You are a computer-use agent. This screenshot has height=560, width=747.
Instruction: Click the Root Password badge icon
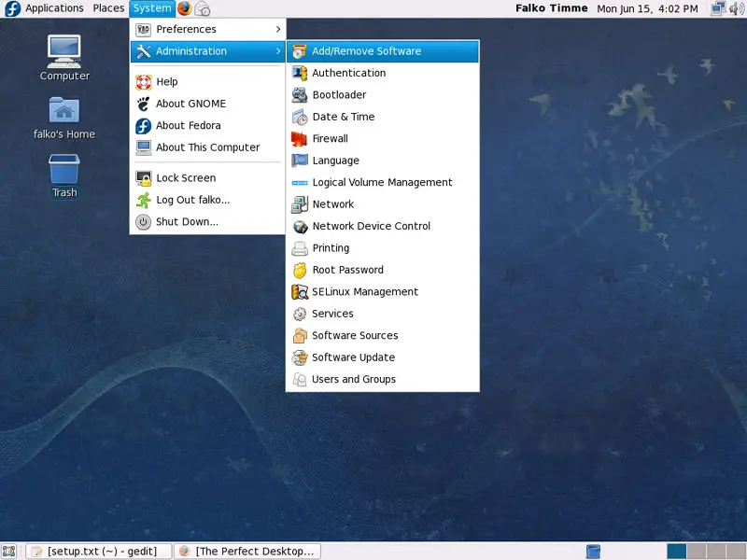(x=300, y=270)
